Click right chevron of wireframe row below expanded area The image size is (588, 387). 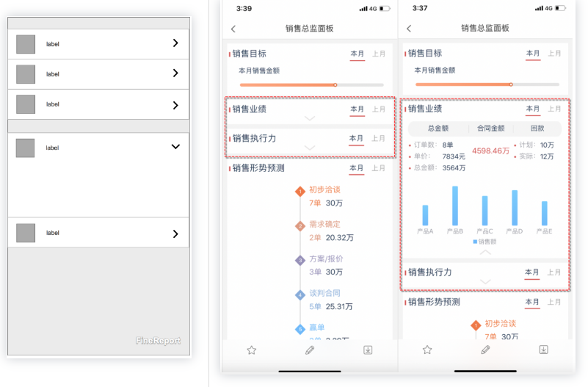(x=175, y=234)
